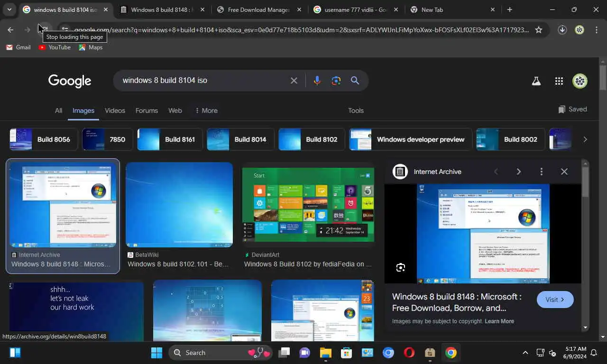
Task: Open search by image (Lens)
Action: (x=336, y=81)
